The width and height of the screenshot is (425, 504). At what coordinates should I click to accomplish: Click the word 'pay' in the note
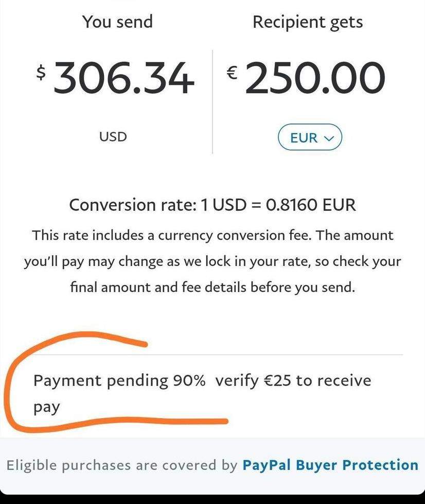(47, 407)
